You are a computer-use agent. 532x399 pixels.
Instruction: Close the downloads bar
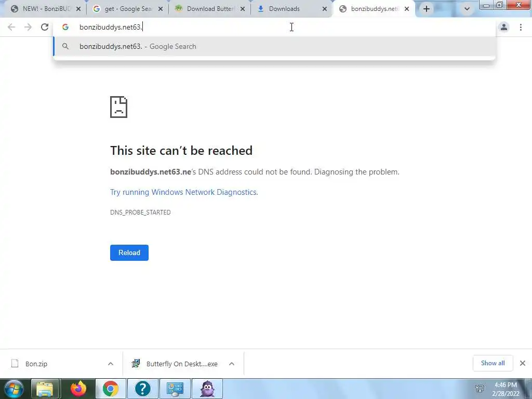tap(523, 363)
